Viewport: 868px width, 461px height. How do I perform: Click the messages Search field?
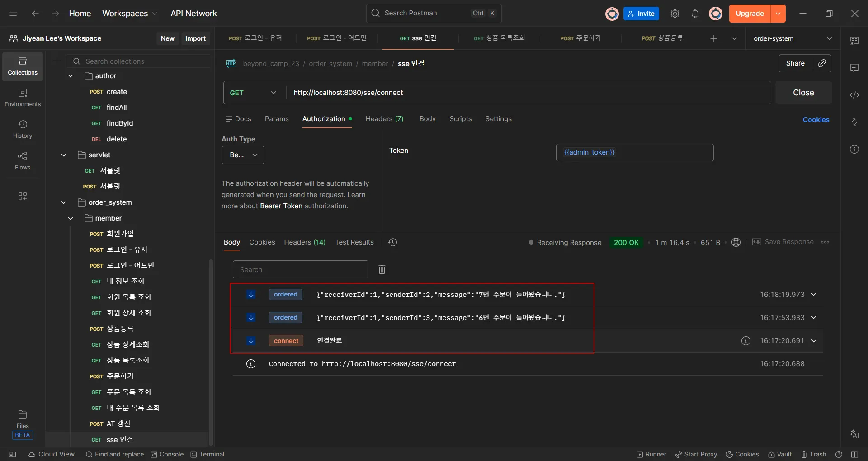coord(301,269)
